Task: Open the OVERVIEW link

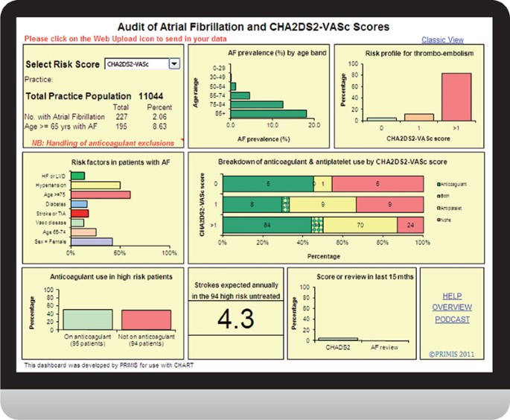Action: click(x=453, y=308)
